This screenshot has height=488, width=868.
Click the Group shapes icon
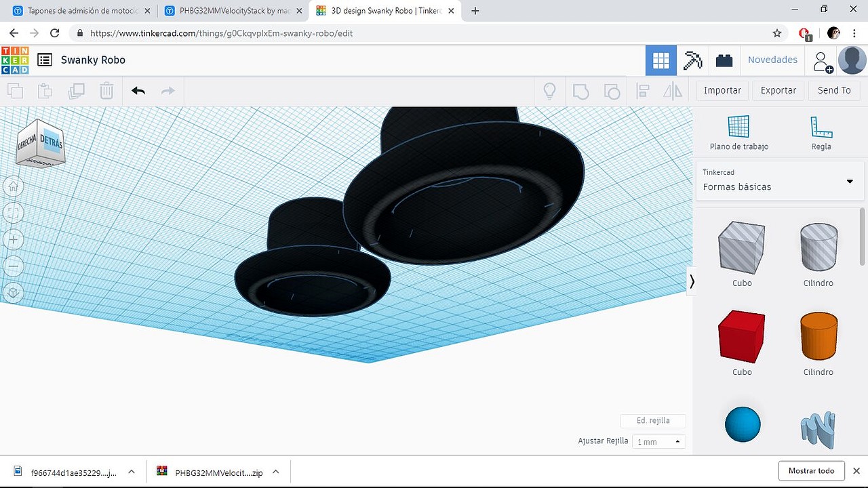(580, 91)
